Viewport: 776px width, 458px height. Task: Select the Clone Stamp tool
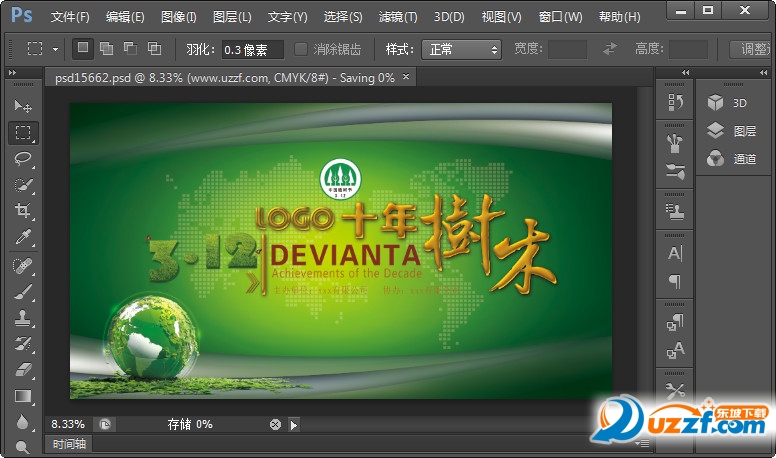23,318
